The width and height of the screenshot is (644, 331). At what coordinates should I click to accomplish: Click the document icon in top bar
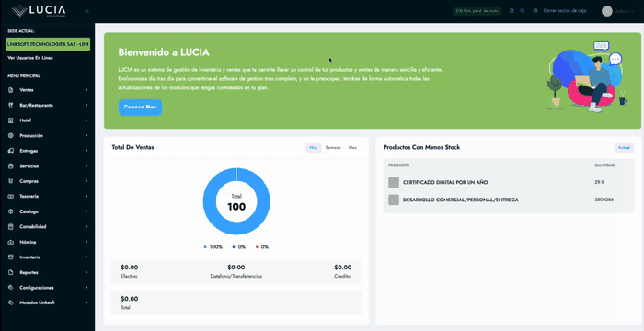(512, 11)
